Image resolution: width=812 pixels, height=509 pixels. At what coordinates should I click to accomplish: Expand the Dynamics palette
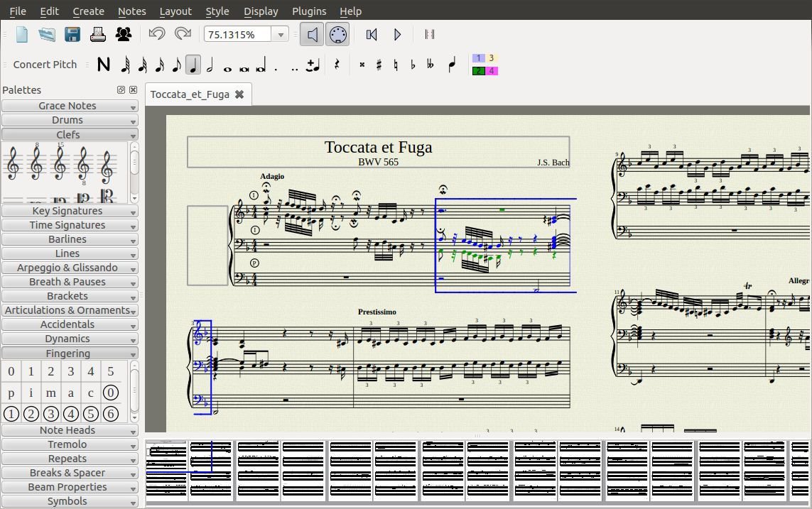(x=69, y=339)
